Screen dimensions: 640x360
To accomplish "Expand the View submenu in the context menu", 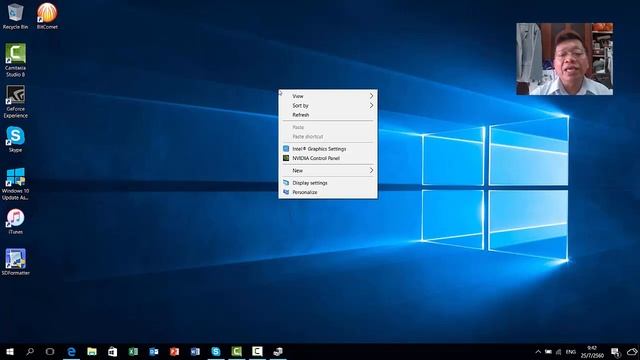I will (328, 96).
